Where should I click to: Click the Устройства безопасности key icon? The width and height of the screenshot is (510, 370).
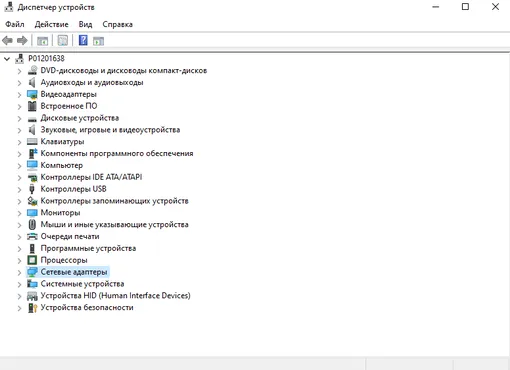coord(32,307)
